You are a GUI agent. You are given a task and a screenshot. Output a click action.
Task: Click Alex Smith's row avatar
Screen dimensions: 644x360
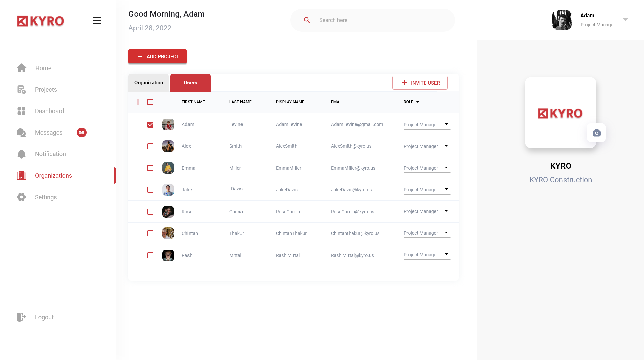[168, 146]
